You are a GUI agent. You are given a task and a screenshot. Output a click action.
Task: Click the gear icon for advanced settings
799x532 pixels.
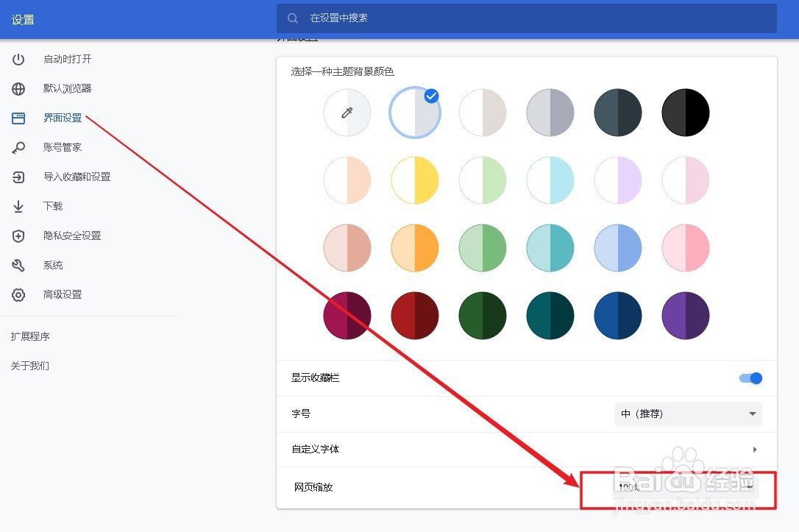(x=18, y=294)
